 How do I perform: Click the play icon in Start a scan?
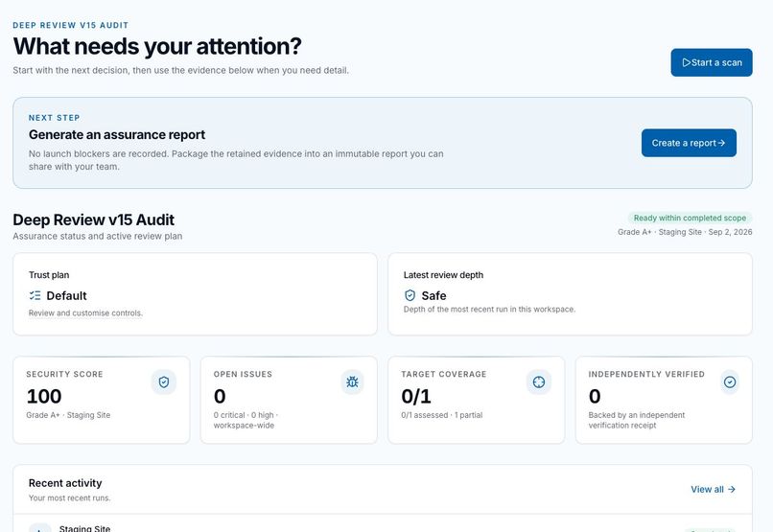[x=686, y=62]
